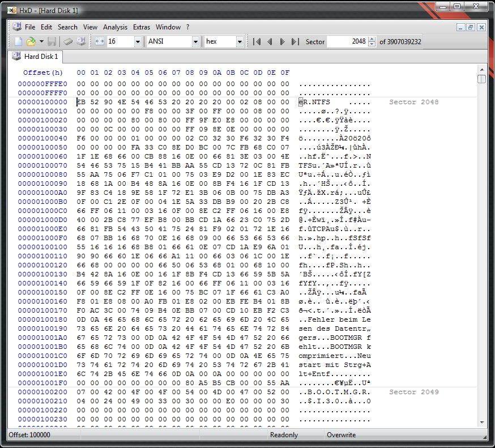Decrease the sector number with down arrow
The width and height of the screenshot is (495, 448).
tap(372, 44)
